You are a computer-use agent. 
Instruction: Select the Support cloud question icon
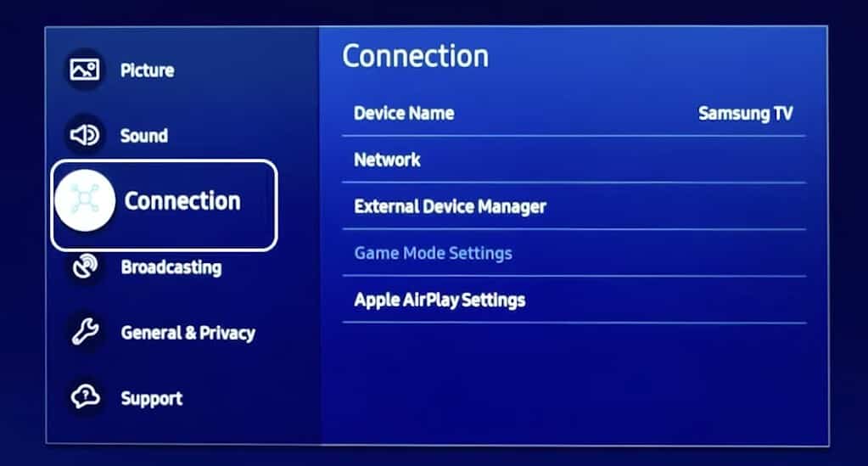pyautogui.click(x=85, y=396)
